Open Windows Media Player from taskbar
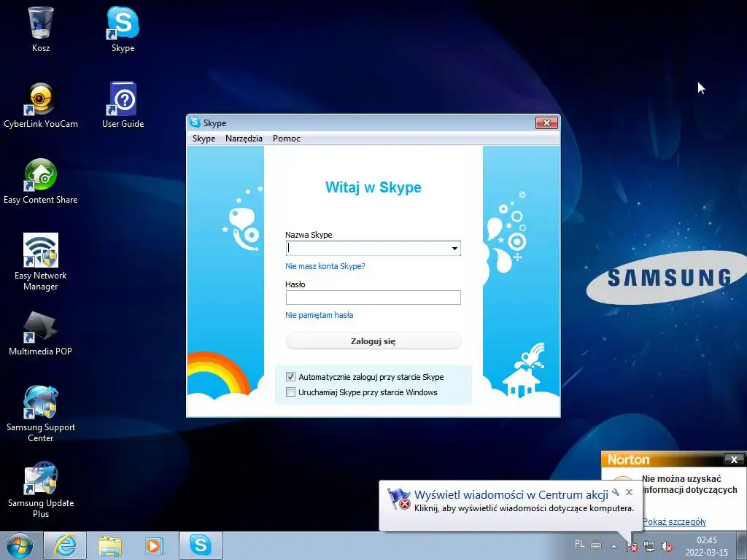This screenshot has height=560, width=747. [x=155, y=545]
